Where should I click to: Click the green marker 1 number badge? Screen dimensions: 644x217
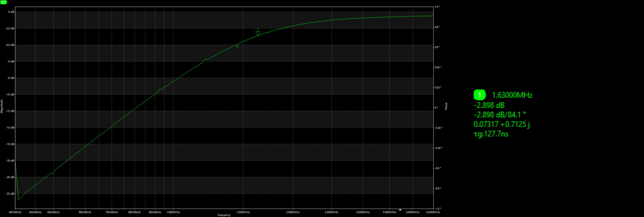(479, 95)
